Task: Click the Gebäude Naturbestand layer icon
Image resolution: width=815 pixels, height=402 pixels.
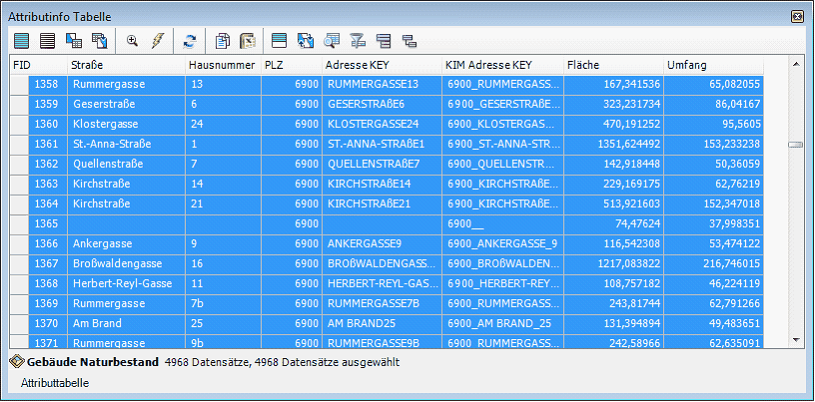Action: click(16, 362)
